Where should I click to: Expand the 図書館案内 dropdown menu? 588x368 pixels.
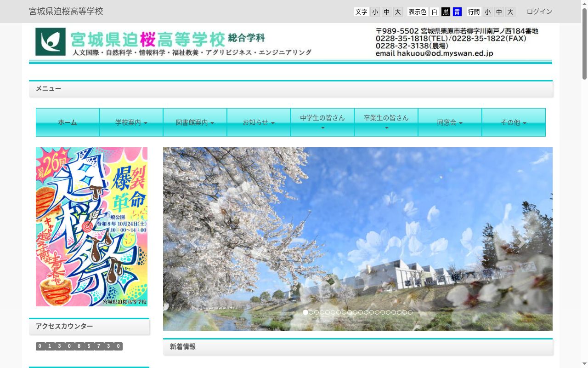(x=195, y=122)
